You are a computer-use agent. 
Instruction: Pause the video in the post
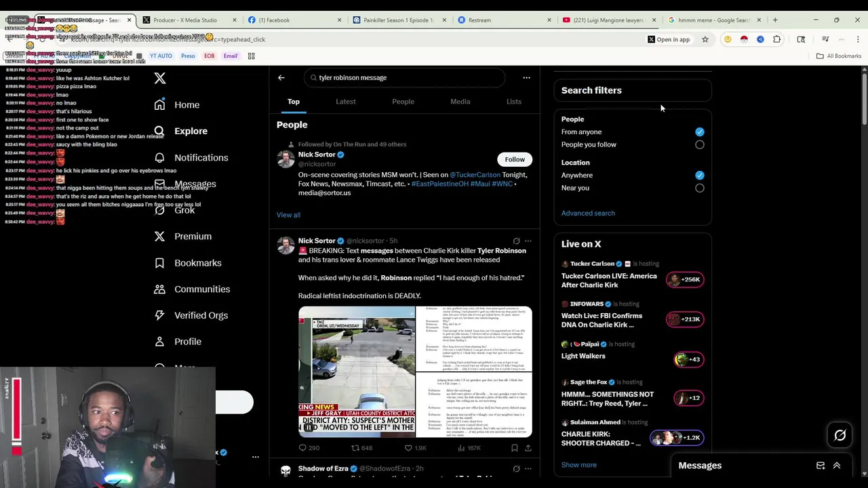pos(308,428)
